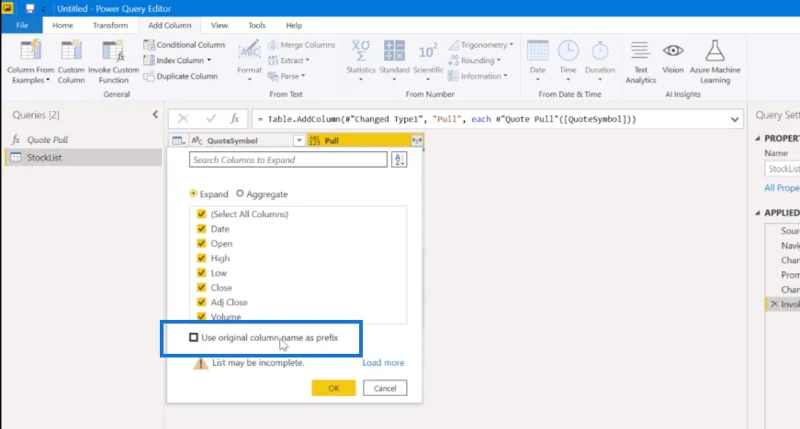Open the Rounding dropdown
The image size is (800, 429).
coord(474,60)
